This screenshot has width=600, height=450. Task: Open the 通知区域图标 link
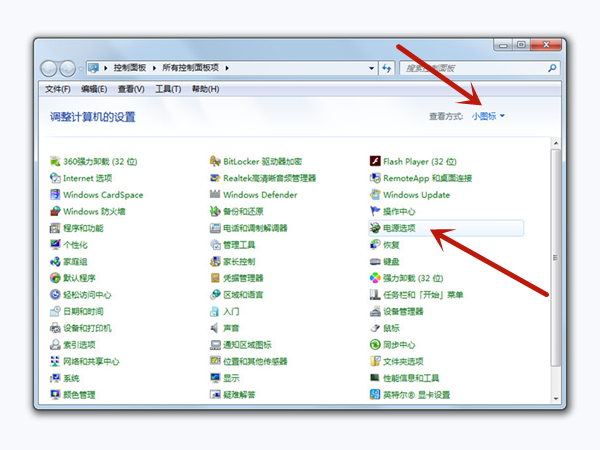(x=247, y=345)
